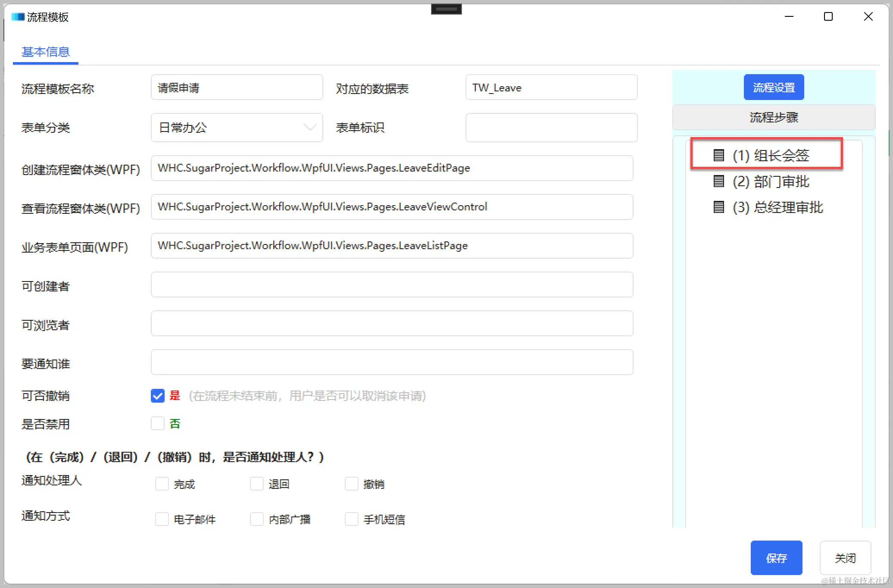Close the window with the X icon
The width and height of the screenshot is (893, 588).
868,17
